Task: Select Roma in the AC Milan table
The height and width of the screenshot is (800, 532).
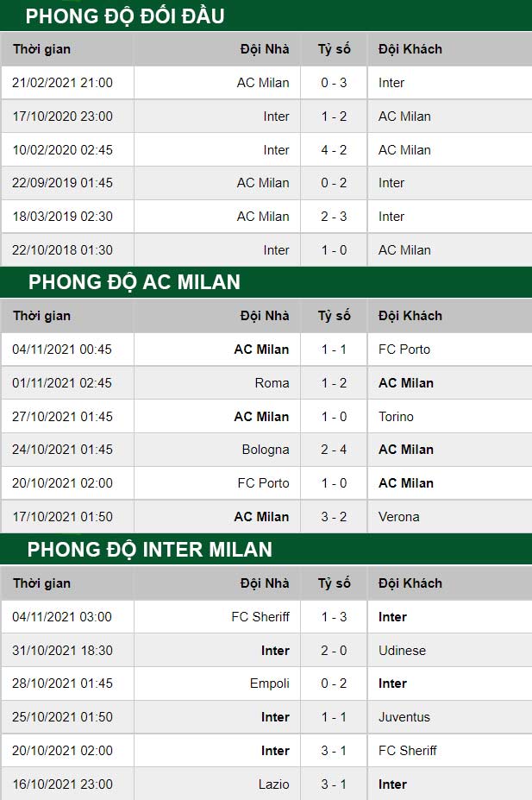Action: pos(272,383)
